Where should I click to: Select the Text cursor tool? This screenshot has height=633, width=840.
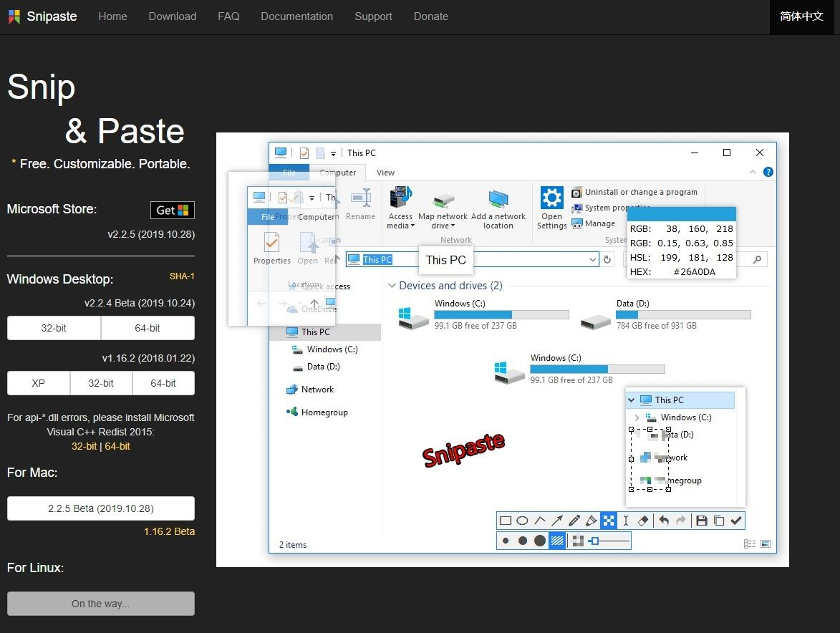[626, 521]
